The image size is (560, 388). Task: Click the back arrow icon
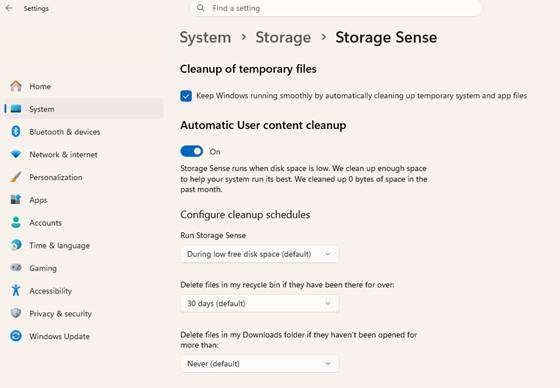[9, 8]
